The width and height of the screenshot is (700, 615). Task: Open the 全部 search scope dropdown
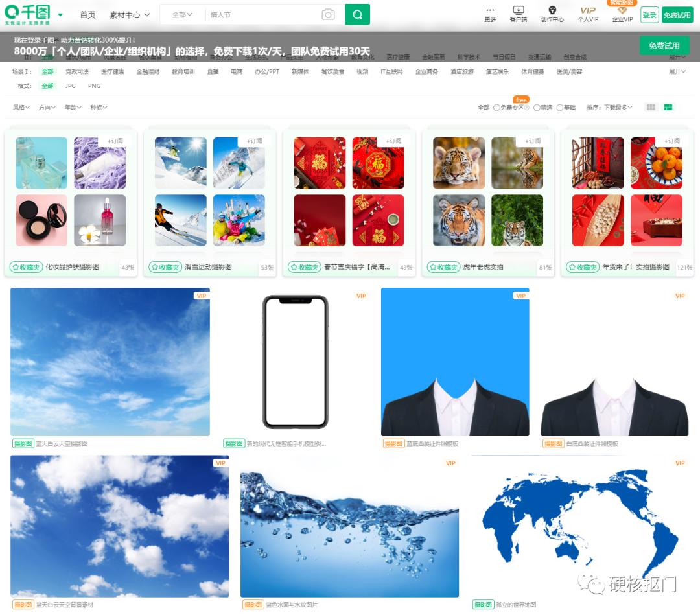(x=182, y=15)
